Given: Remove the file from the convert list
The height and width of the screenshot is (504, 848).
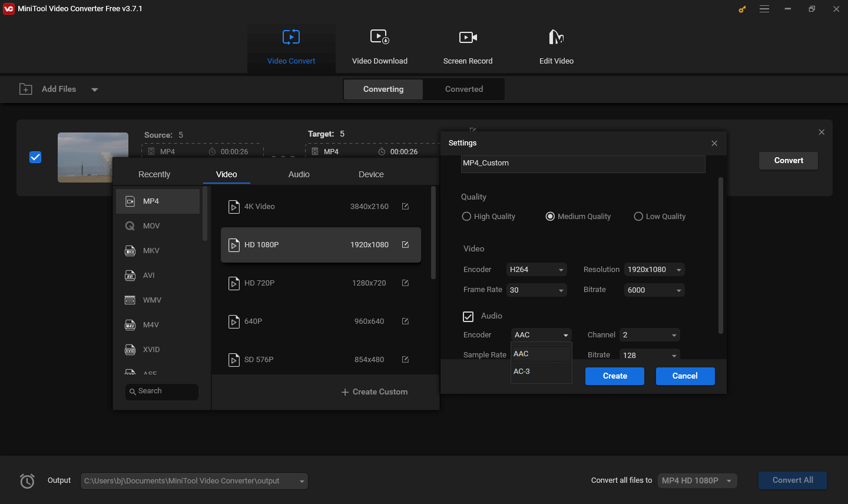Looking at the screenshot, I should pos(821,132).
